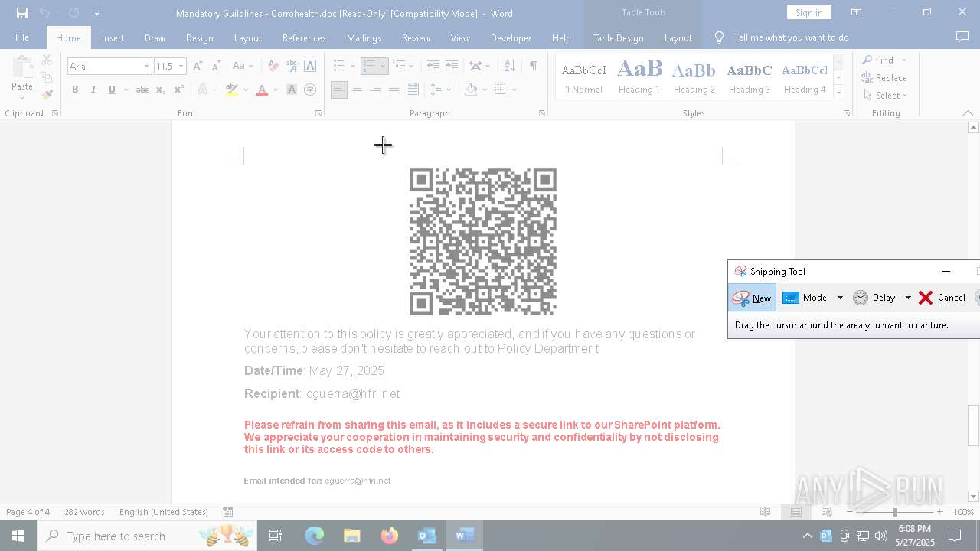Open Snipping Tool Mode dropdown arrow
The height and width of the screenshot is (551, 980).
[840, 298]
